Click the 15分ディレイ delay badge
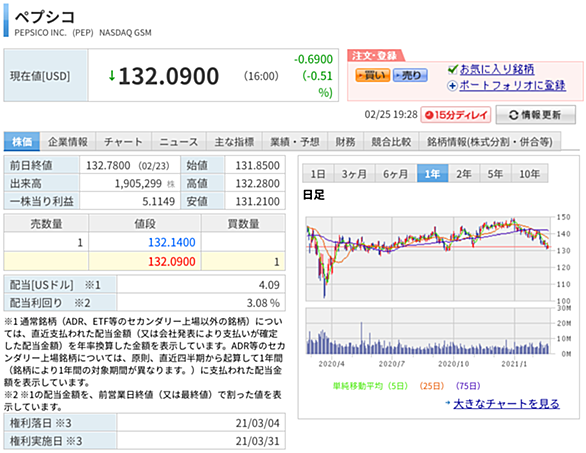The width and height of the screenshot is (586, 453). tap(456, 115)
